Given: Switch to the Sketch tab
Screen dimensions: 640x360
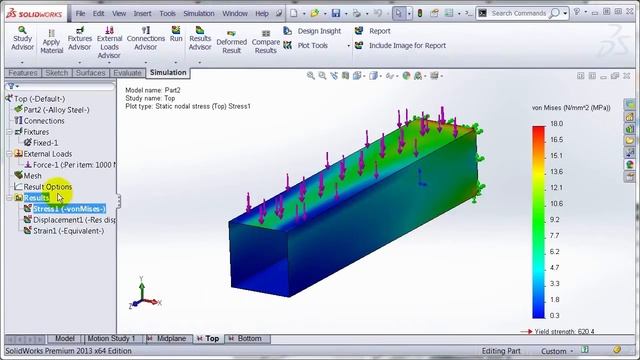Looking at the screenshot, I should 57,73.
